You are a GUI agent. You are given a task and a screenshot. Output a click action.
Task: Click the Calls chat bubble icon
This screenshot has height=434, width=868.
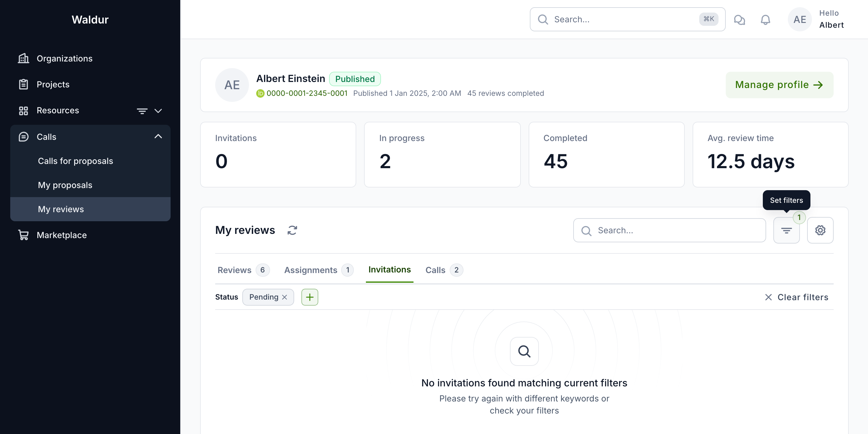[23, 137]
